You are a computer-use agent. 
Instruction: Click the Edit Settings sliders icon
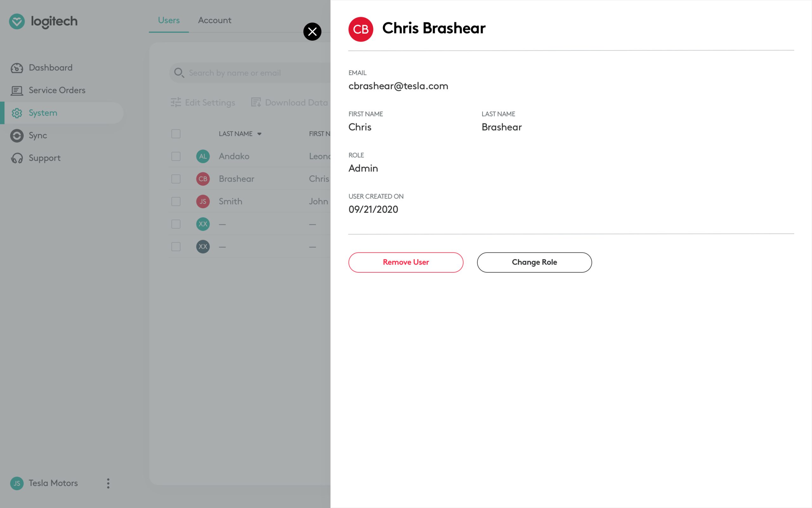pos(176,103)
